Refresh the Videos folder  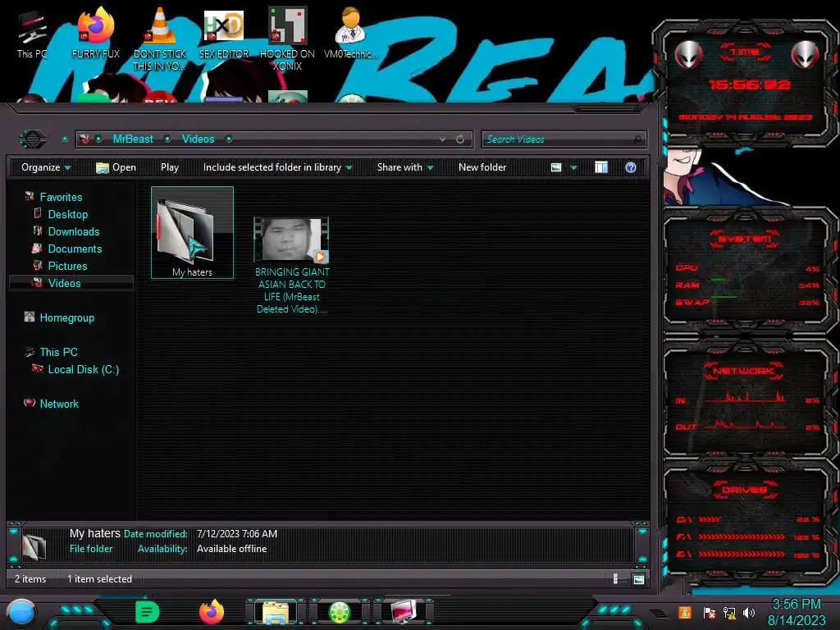(x=460, y=139)
